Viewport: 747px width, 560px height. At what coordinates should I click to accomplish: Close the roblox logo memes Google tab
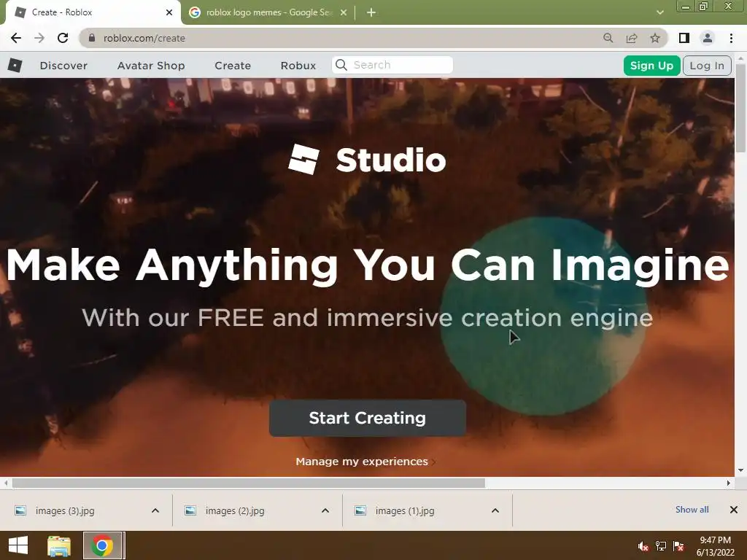coord(344,12)
